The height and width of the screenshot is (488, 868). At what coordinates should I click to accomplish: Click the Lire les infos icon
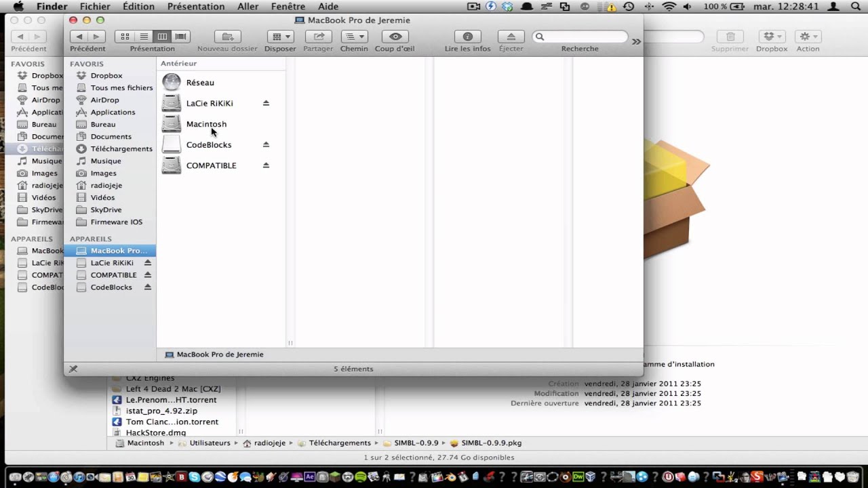click(x=467, y=37)
